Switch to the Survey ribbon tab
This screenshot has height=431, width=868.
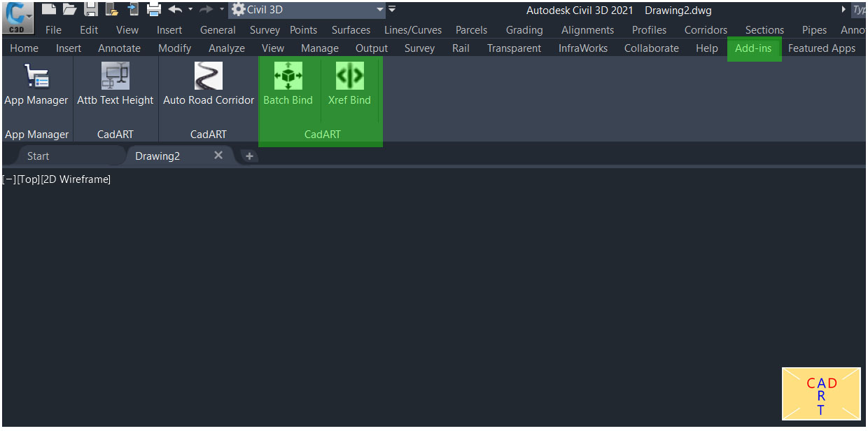point(419,48)
